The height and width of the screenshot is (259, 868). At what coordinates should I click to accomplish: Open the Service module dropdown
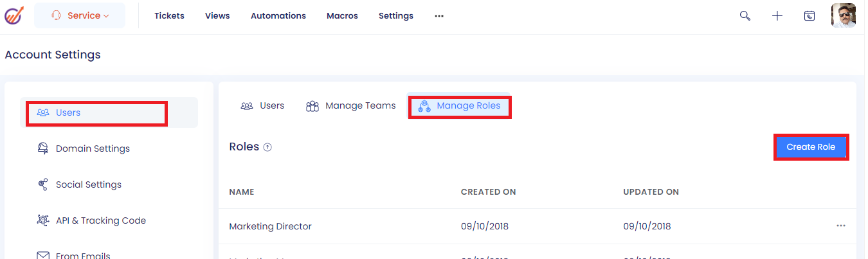click(x=80, y=15)
